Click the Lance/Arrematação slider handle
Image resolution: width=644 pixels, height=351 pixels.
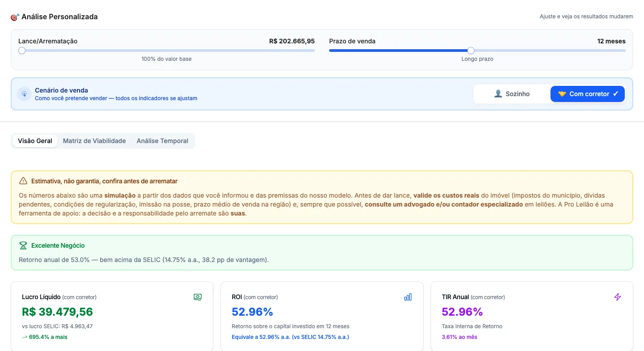[22, 51]
